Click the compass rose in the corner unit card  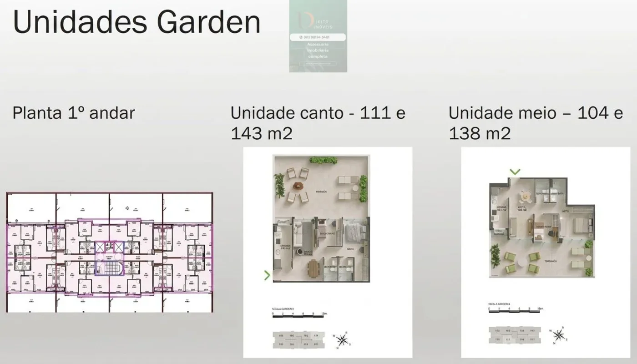click(x=343, y=340)
